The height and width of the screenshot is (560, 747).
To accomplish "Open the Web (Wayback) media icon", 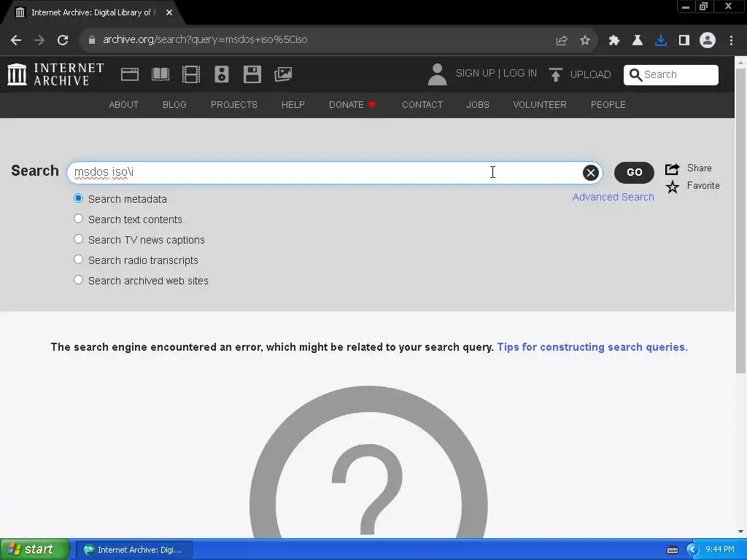I will click(x=130, y=74).
